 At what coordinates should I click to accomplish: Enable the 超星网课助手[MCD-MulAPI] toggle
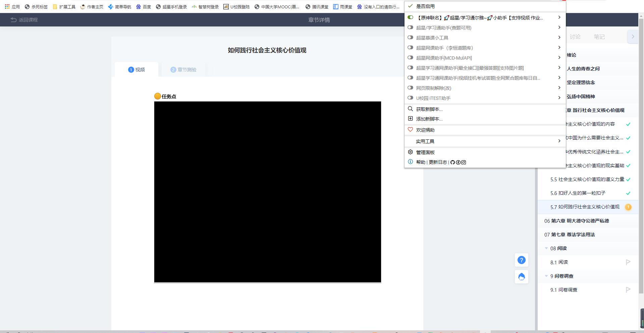click(410, 58)
